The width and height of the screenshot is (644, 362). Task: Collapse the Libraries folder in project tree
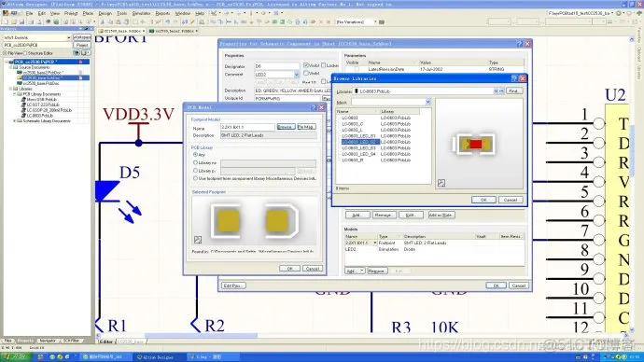pos(10,89)
